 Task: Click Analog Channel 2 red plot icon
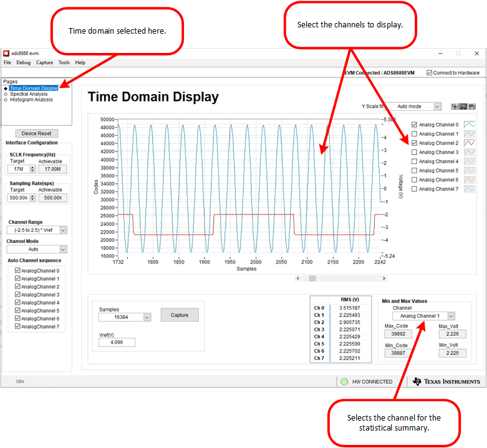(470, 143)
